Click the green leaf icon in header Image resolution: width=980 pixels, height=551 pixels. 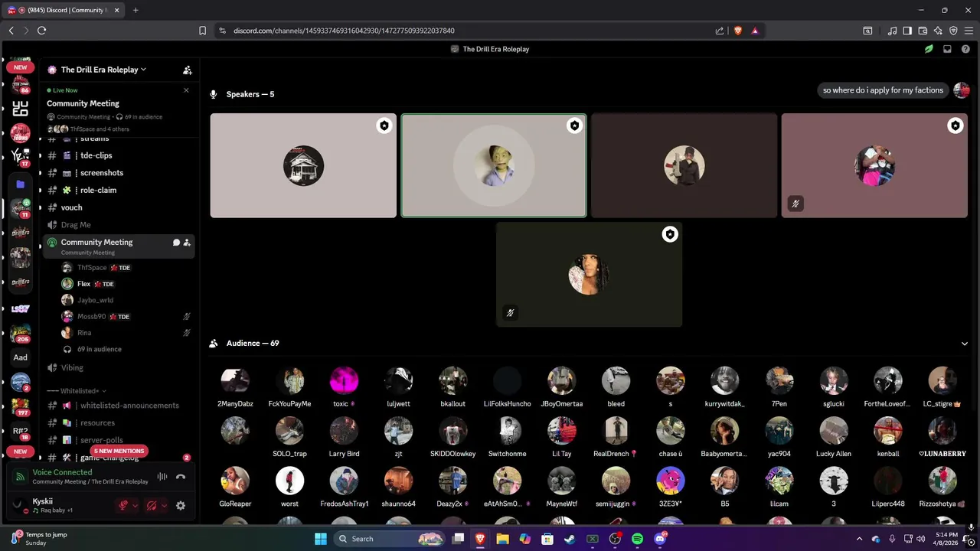click(929, 49)
